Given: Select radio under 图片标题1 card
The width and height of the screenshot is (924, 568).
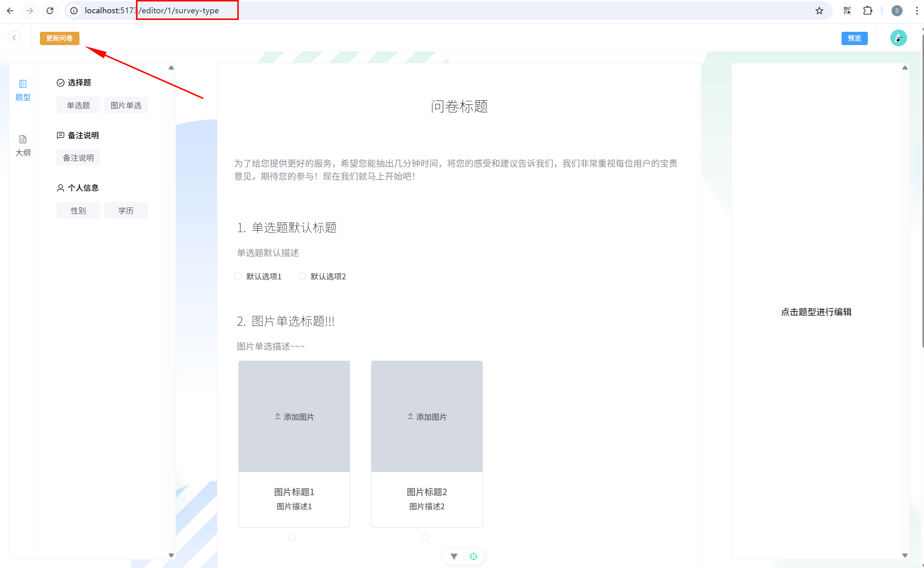Looking at the screenshot, I should (292, 537).
